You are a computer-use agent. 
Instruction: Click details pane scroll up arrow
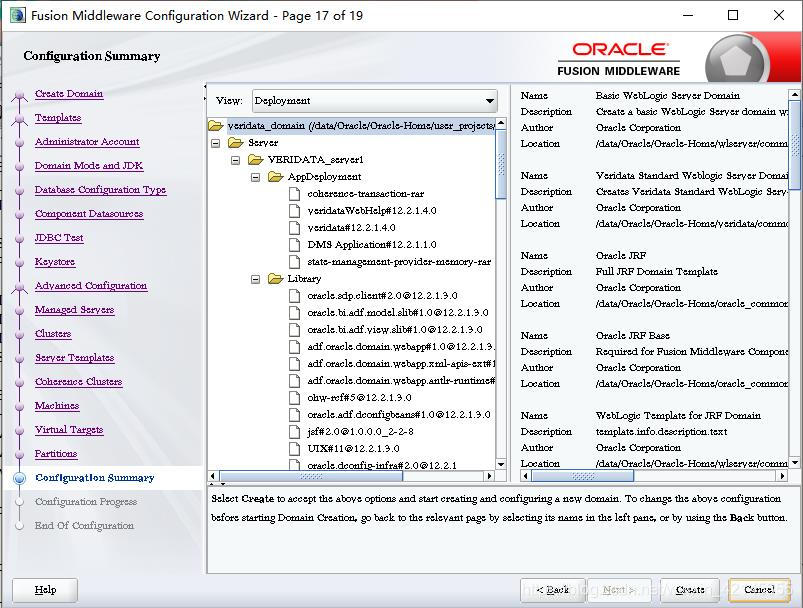click(794, 94)
